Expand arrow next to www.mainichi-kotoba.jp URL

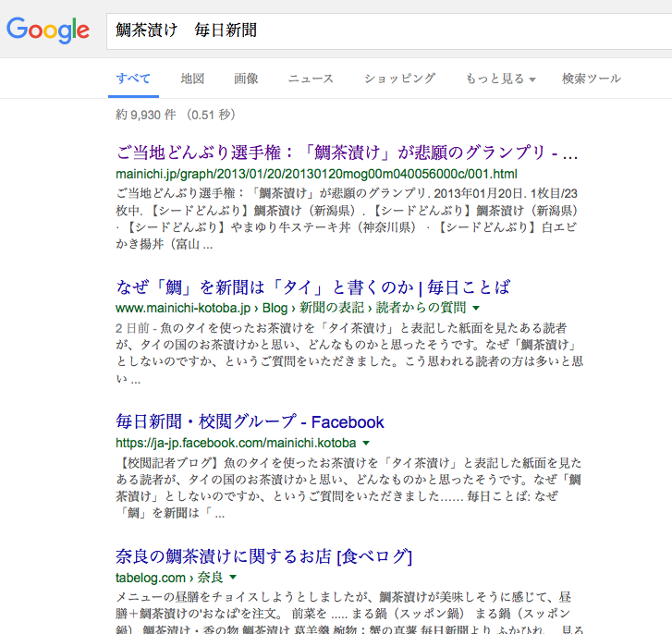point(476,308)
